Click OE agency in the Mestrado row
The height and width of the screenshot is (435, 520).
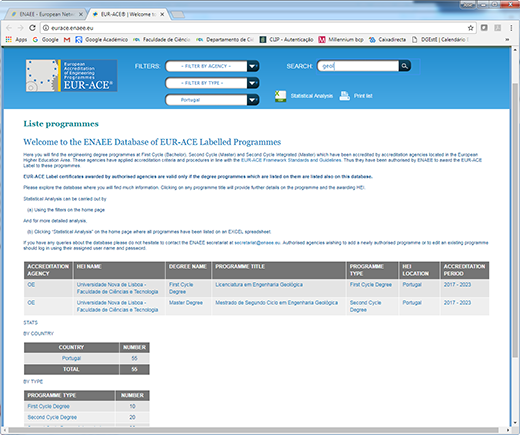tap(31, 303)
